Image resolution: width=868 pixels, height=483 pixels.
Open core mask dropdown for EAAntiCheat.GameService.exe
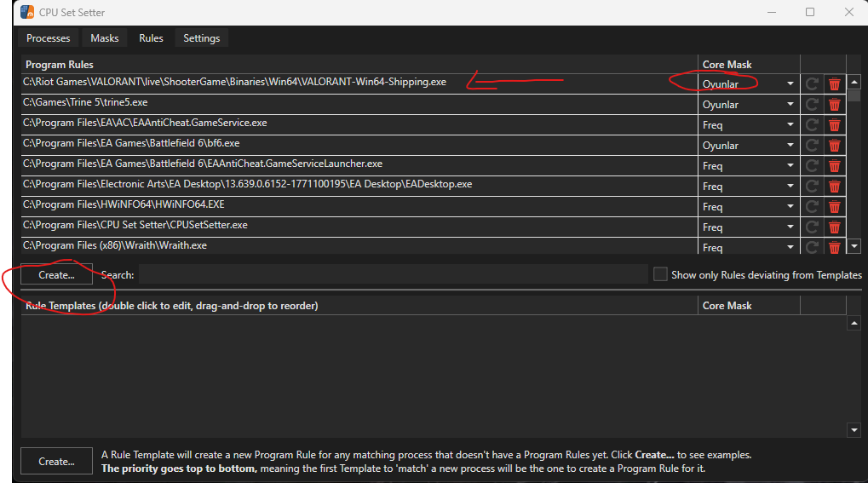[x=749, y=125]
